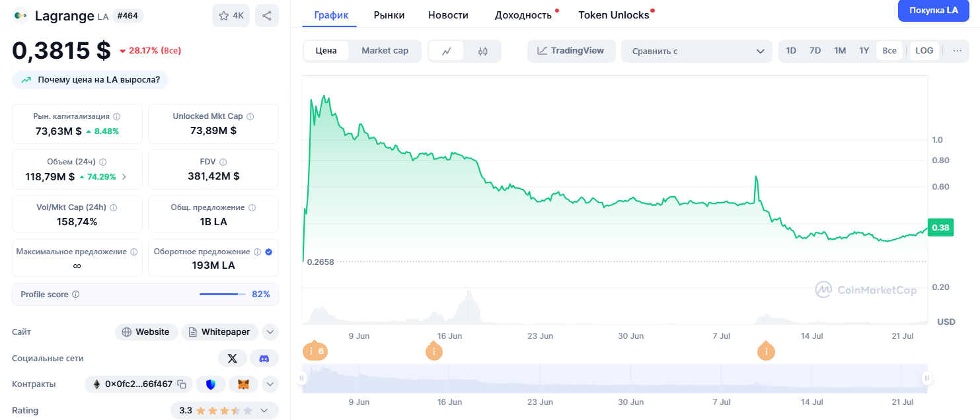980x420 pixels.
Task: Click the right range slider handle
Action: [x=926, y=378]
